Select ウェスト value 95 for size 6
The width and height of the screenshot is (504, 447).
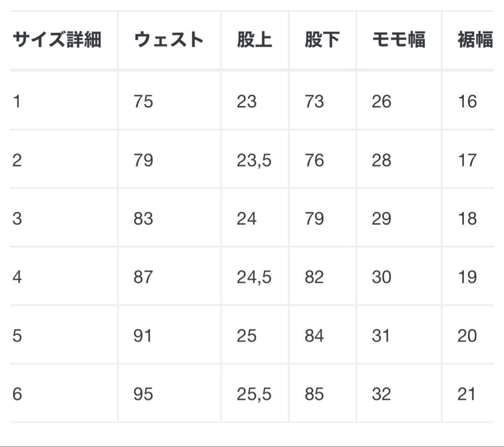pyautogui.click(x=143, y=394)
